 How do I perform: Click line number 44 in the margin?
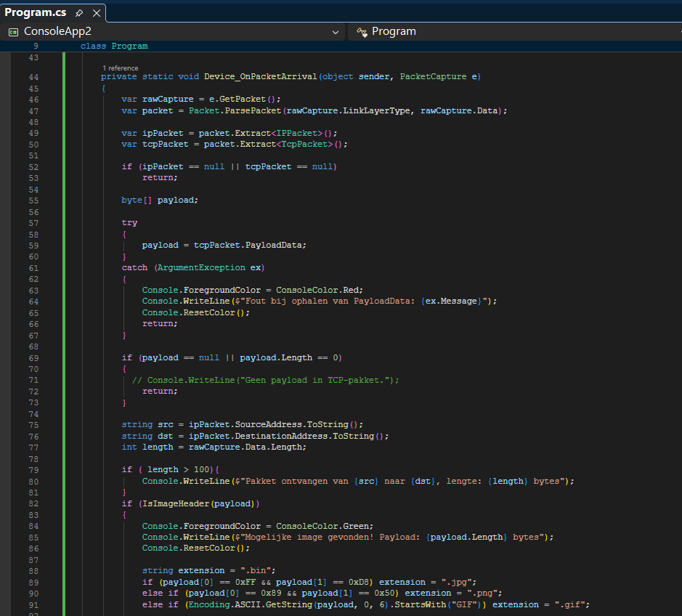[x=35, y=77]
